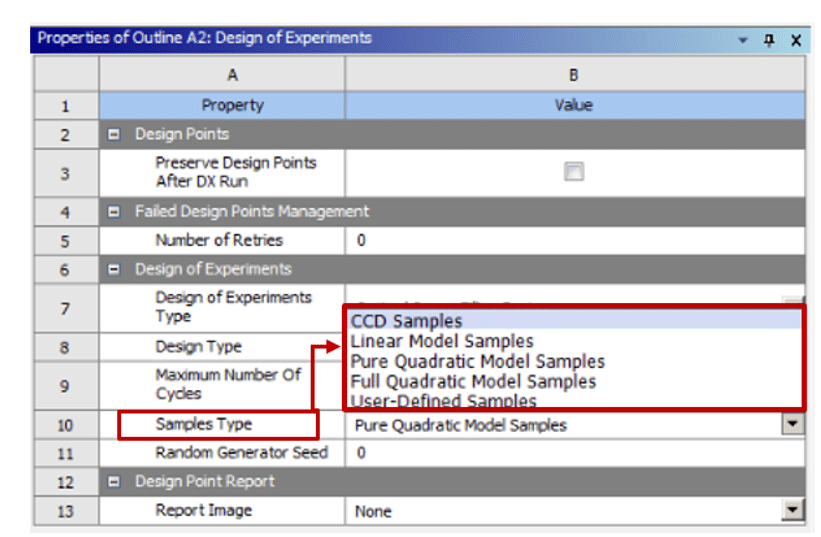Collapse the Design Points section

coord(115,134)
